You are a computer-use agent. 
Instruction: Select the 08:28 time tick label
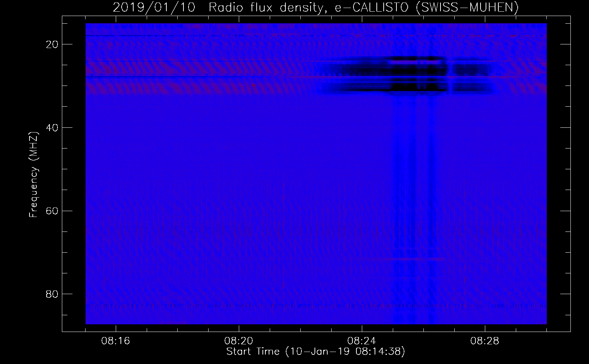[485, 341]
